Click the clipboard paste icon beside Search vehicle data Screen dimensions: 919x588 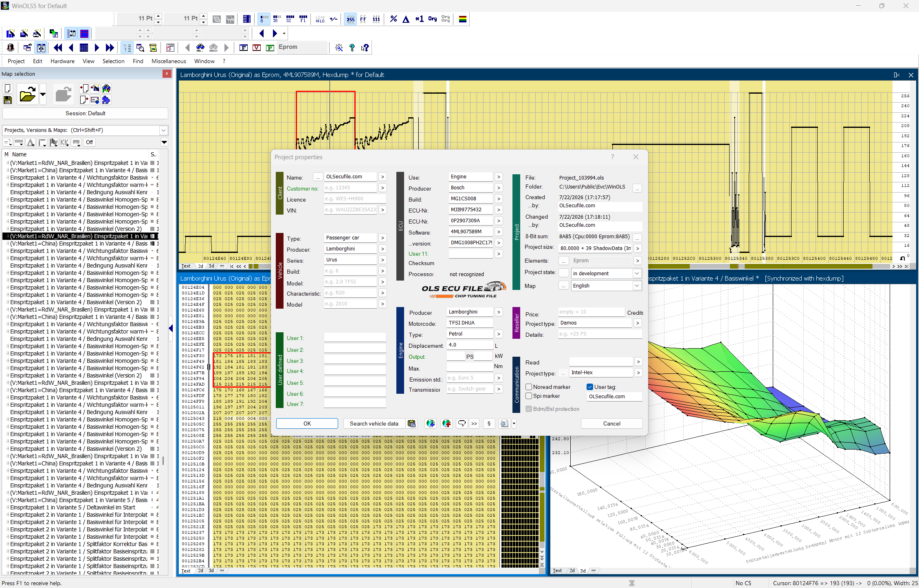coord(412,423)
